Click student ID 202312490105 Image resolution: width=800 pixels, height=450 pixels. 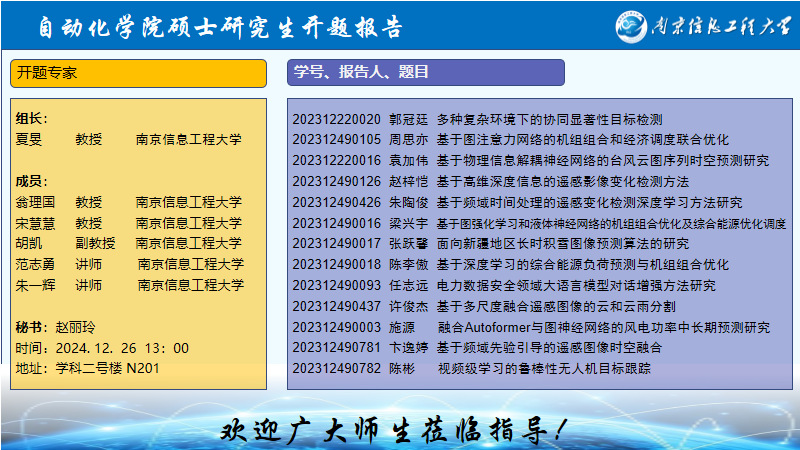click(337, 140)
